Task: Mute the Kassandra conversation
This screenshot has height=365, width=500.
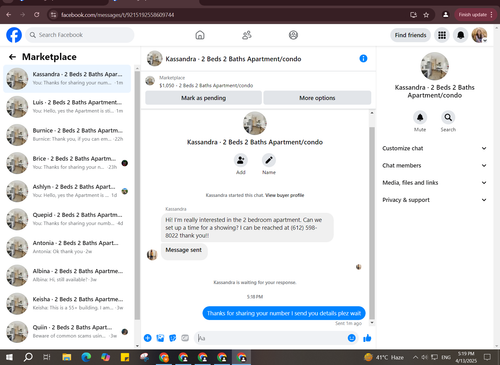Action: click(x=420, y=117)
